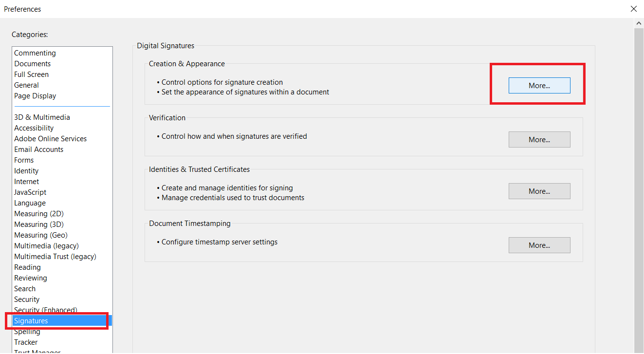The image size is (644, 354).
Task: Close the Preferences dialog
Action: pyautogui.click(x=634, y=9)
